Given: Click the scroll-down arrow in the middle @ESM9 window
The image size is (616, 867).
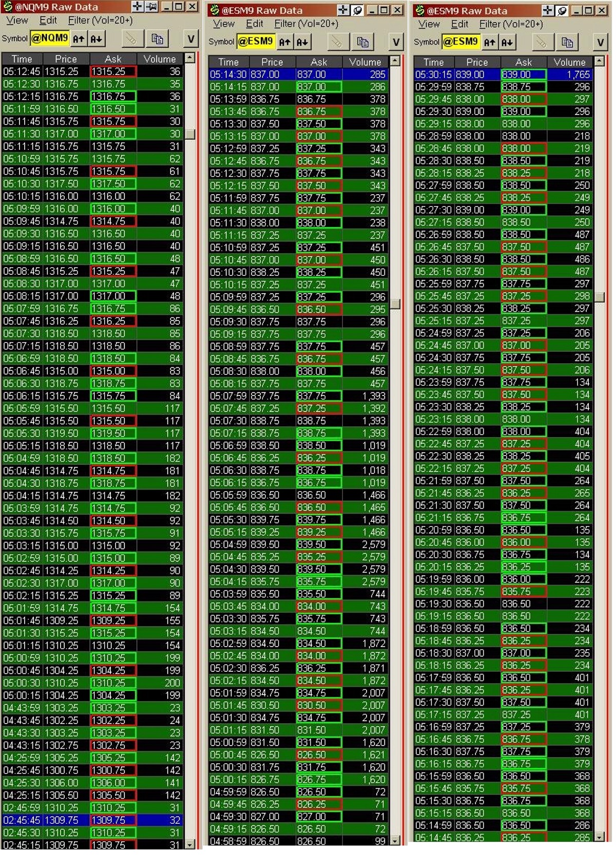Looking at the screenshot, I should 395,840.
